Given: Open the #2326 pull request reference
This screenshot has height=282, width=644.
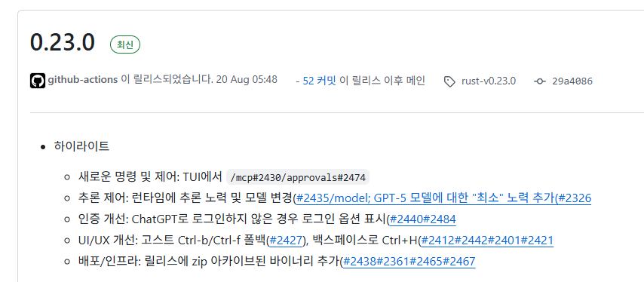Looking at the screenshot, I should pyautogui.click(x=573, y=198).
